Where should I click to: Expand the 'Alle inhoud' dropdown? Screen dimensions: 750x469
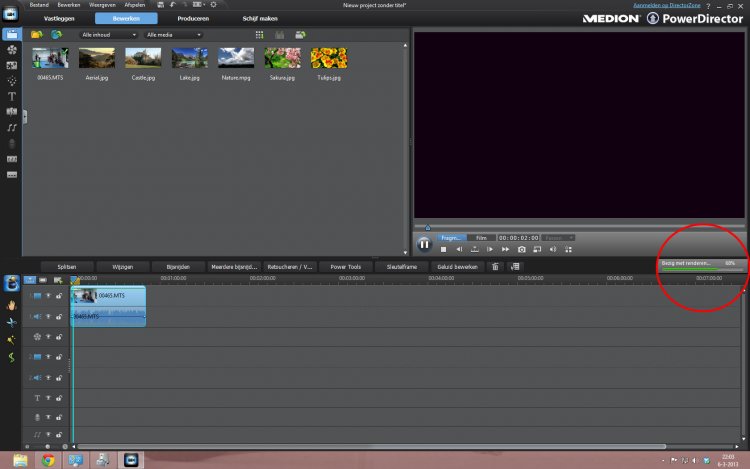(108, 35)
